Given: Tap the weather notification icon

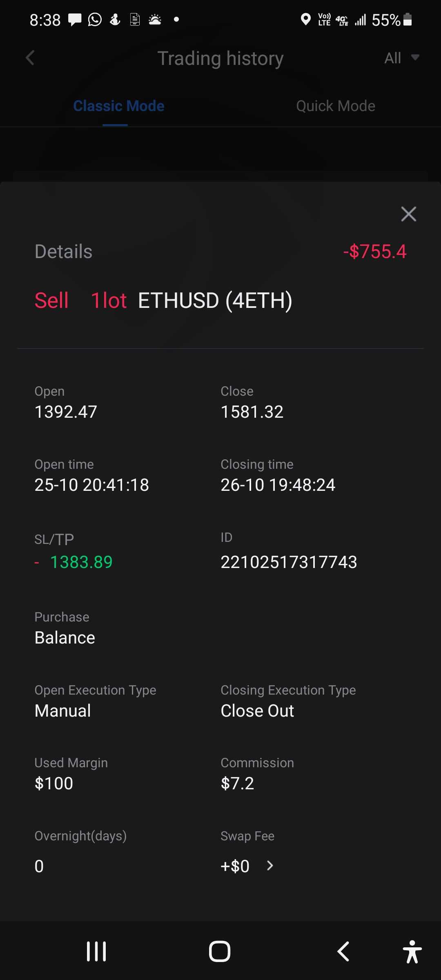Looking at the screenshot, I should tap(155, 20).
